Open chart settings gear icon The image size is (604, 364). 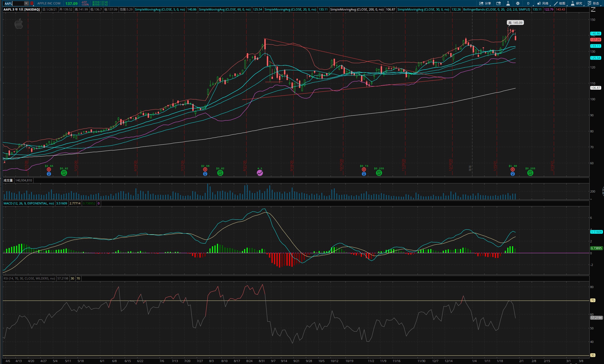518,3
